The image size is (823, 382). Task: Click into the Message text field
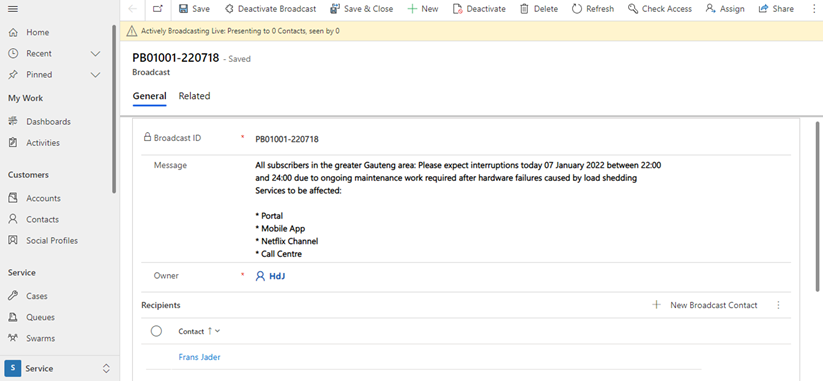pyautogui.click(x=458, y=209)
